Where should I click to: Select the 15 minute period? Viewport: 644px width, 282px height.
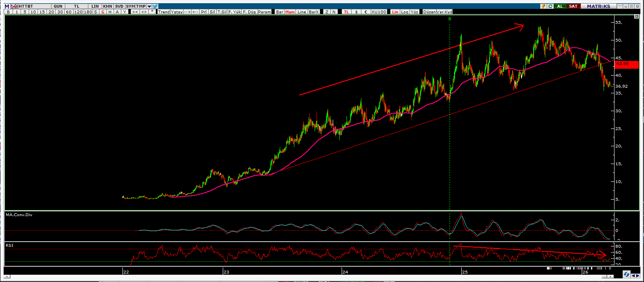pyautogui.click(x=42, y=12)
